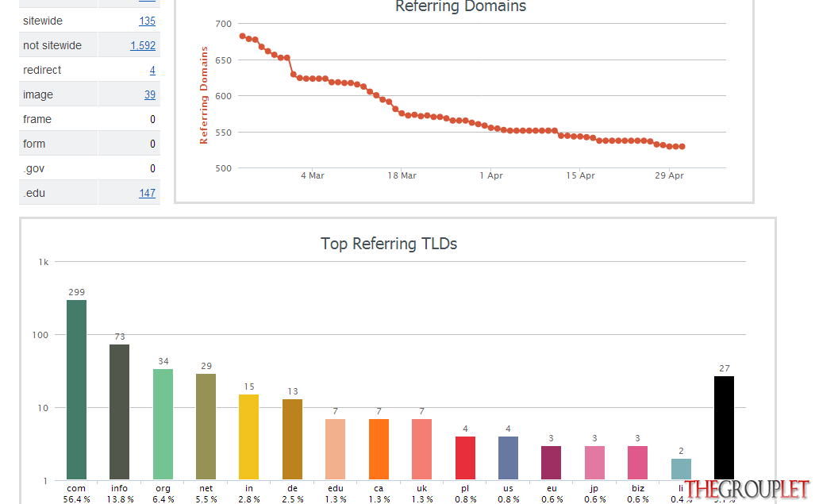Select the 'redirect' row label
Viewport: 815px width, 504px height.
point(42,70)
